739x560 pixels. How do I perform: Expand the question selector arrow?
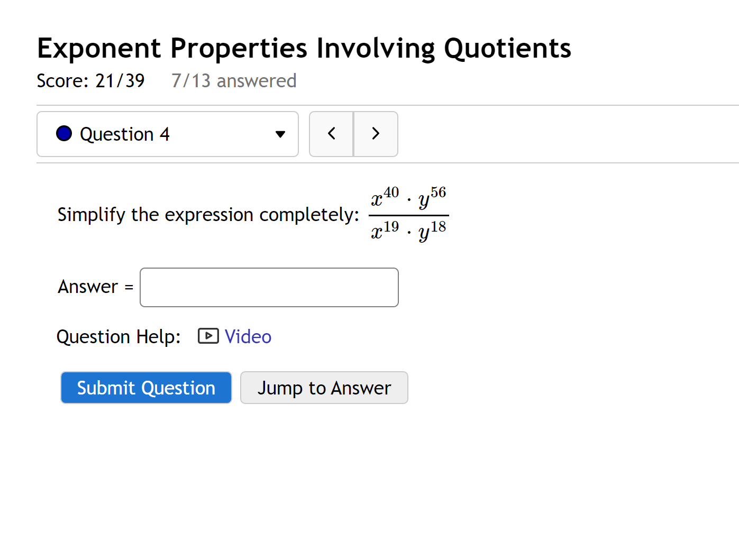[x=280, y=134]
